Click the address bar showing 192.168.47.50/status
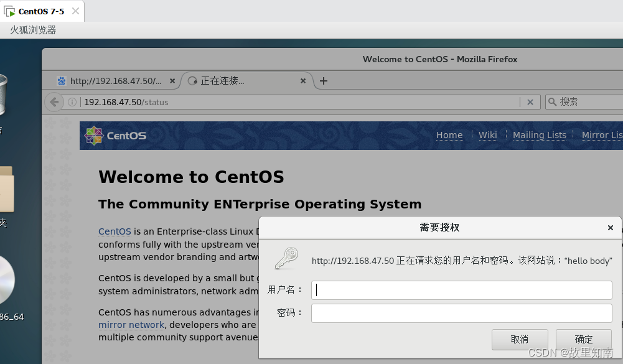 point(300,102)
